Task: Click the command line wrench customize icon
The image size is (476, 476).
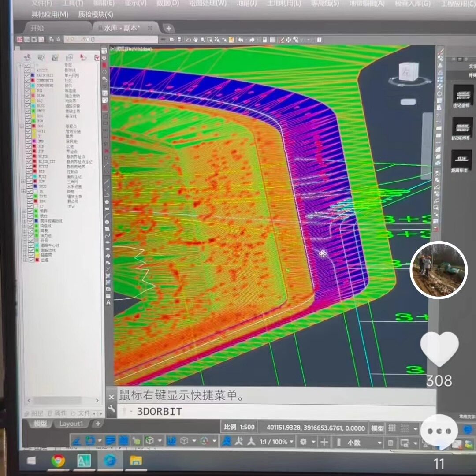Action: (x=112, y=409)
